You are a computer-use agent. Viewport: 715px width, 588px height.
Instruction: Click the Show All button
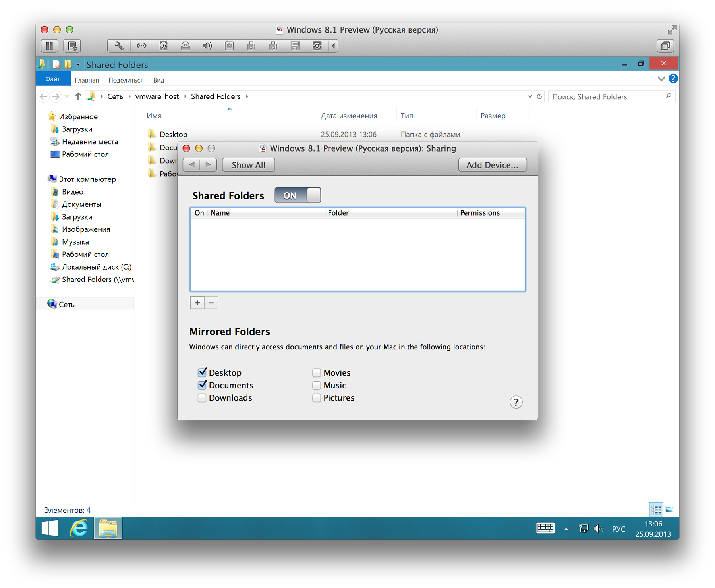pos(248,165)
